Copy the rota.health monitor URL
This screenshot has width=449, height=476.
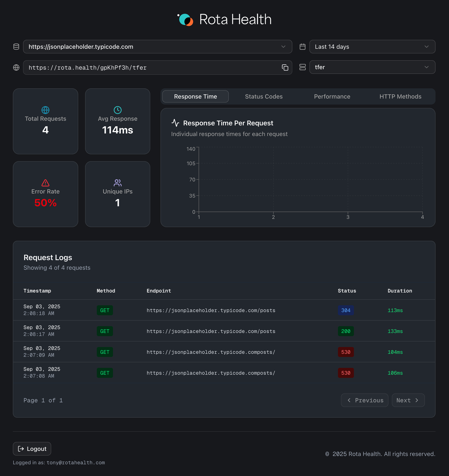coord(285,67)
